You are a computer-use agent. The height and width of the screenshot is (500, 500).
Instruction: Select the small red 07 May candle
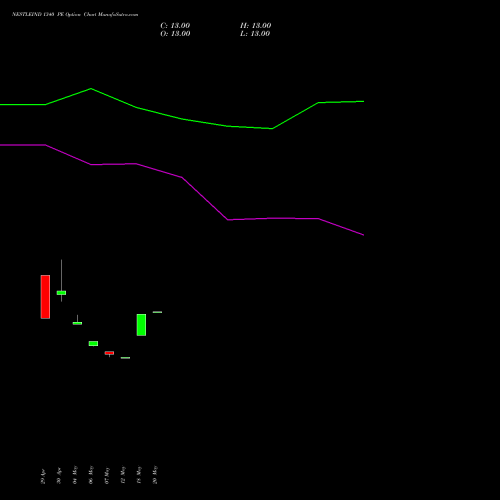109,353
